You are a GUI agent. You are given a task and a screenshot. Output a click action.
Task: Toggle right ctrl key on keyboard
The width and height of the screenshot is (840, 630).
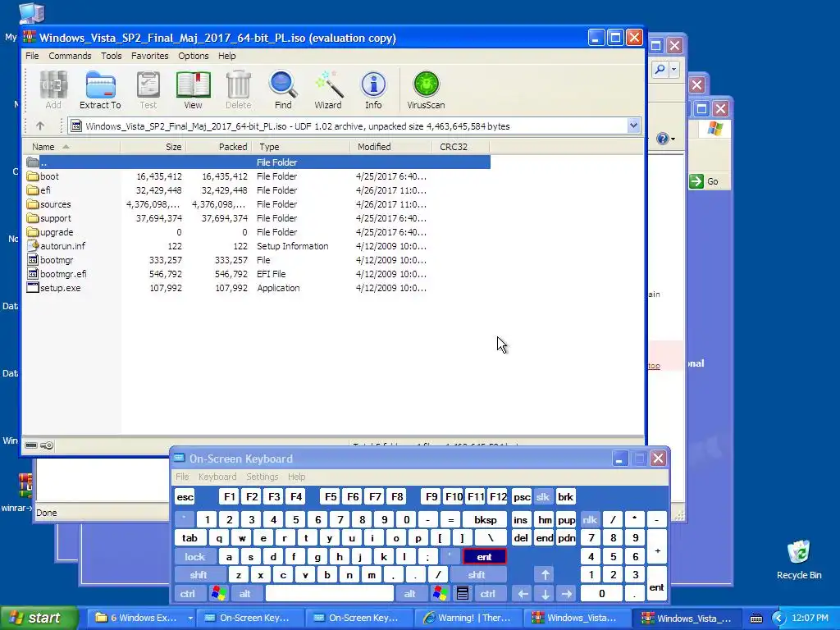(x=488, y=594)
